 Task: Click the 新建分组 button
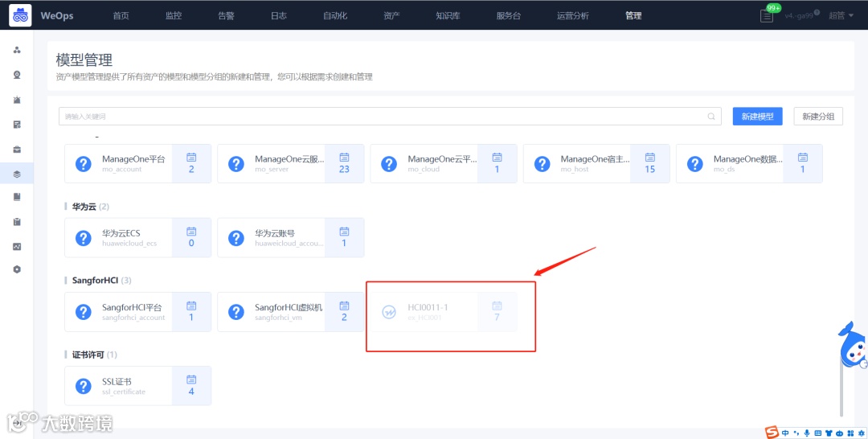click(x=818, y=117)
